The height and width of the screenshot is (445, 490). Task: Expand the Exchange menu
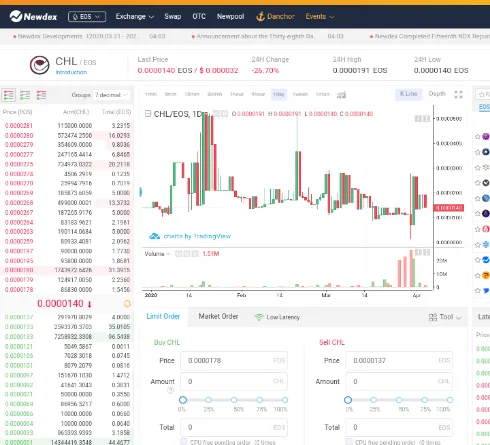(135, 16)
